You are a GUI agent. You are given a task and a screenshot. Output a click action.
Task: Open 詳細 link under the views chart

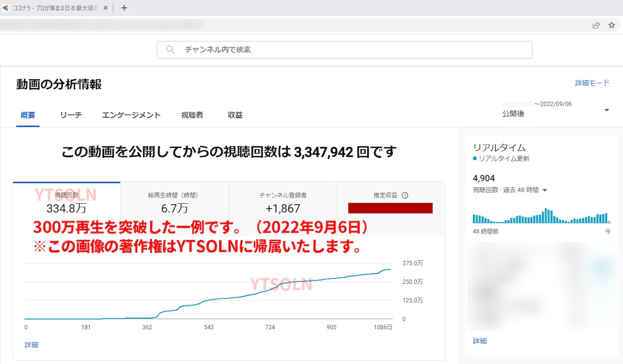31,345
